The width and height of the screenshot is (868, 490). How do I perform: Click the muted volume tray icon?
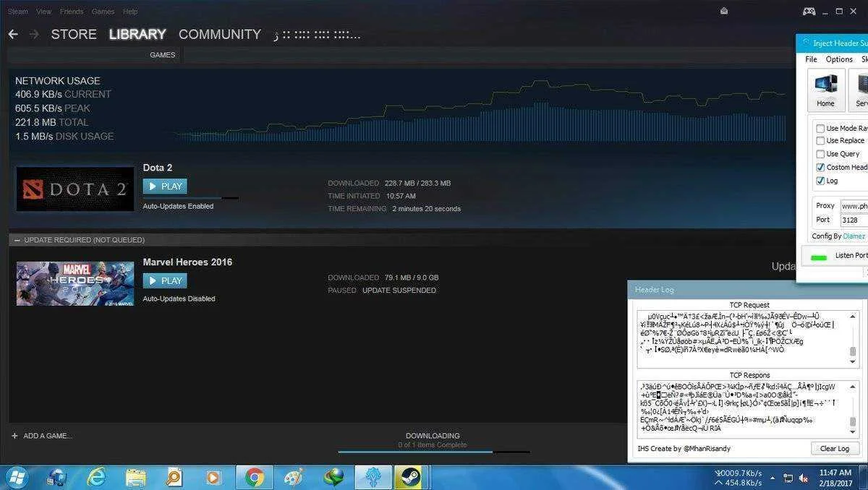tap(804, 478)
